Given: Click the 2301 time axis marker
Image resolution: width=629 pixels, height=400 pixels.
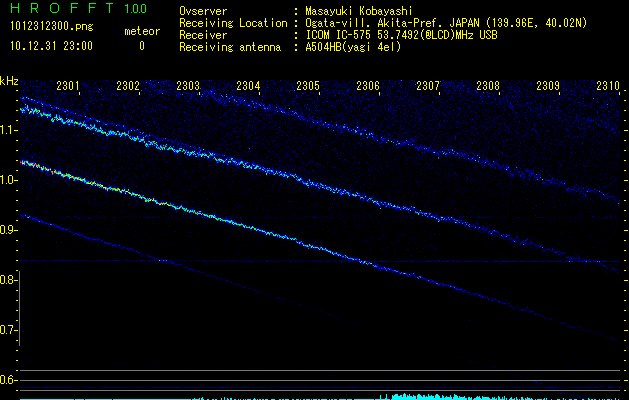Looking at the screenshot, I should [68, 85].
